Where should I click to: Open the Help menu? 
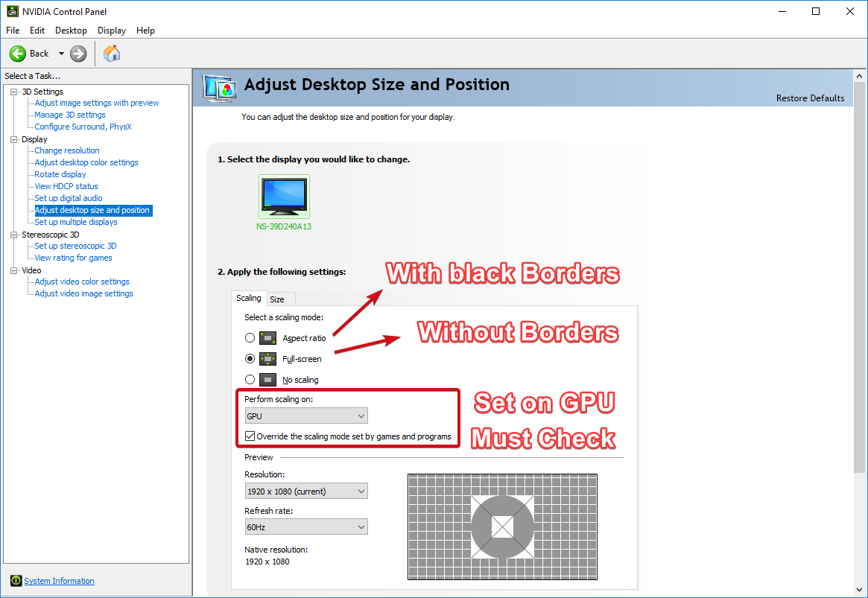(145, 31)
